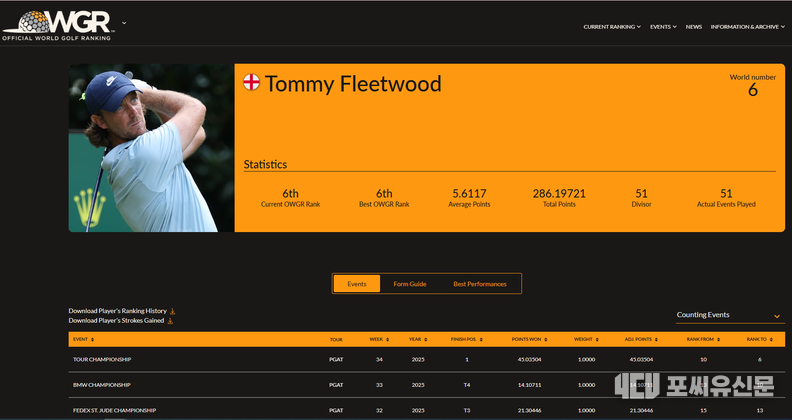Open the Events navigation menu
This screenshot has height=420, width=792.
pyautogui.click(x=663, y=27)
